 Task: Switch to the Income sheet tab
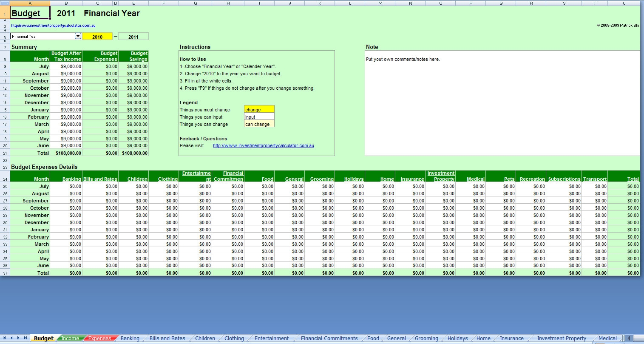tap(70, 338)
